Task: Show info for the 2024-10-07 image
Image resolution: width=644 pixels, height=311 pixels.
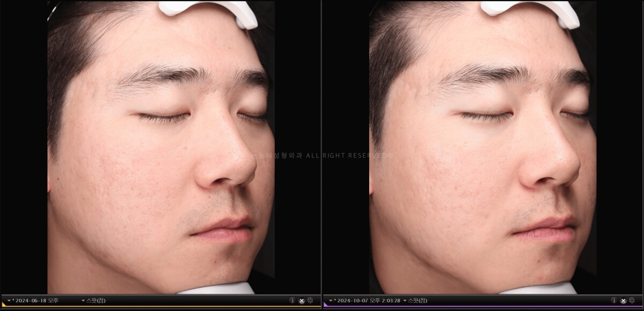Action: (x=614, y=301)
